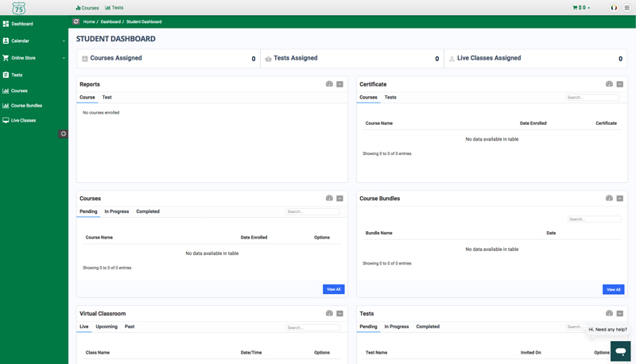Click the Home breadcrumb link
636x364 pixels.
(x=89, y=21)
